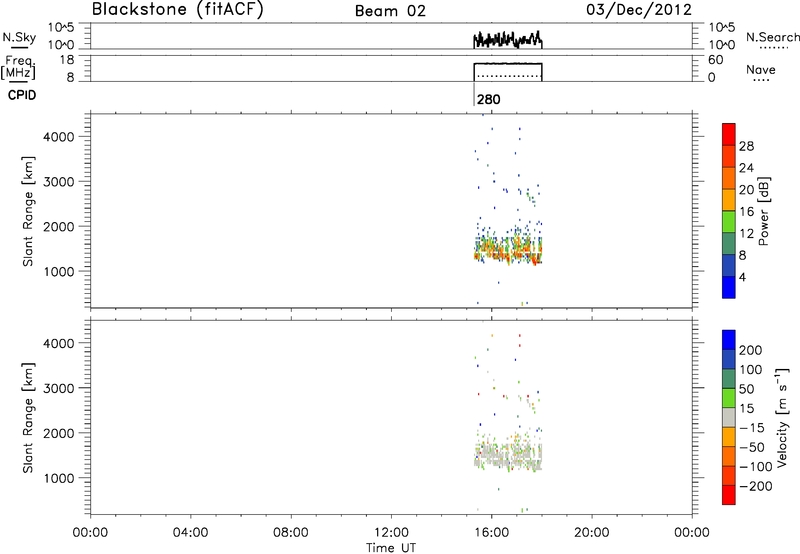Click the '18' tick of the Freq. panel
The image size is (800, 554).
[66, 60]
